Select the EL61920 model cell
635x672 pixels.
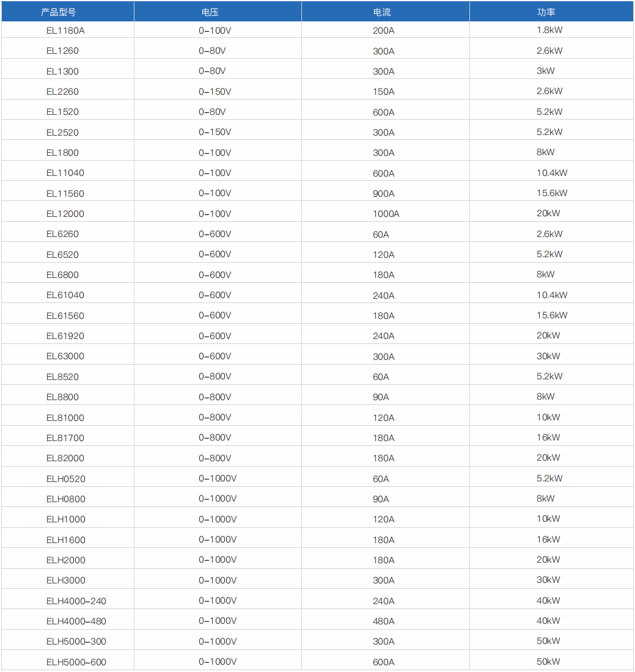point(65,336)
